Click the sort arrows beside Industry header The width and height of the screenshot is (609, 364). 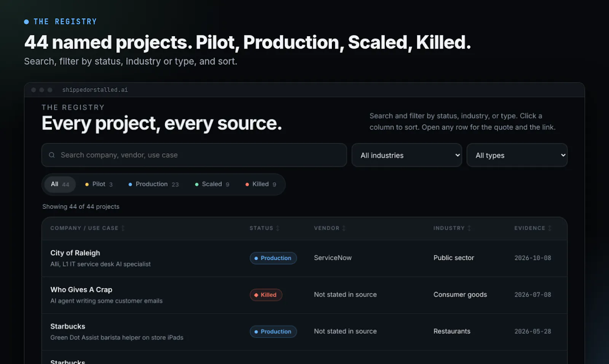coord(469,228)
